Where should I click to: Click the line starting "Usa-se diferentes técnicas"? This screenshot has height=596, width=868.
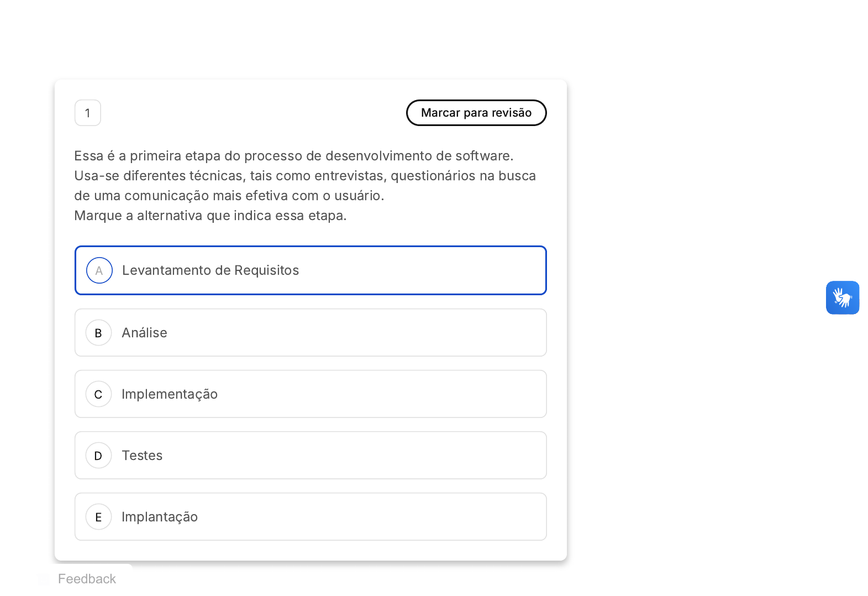point(305,176)
